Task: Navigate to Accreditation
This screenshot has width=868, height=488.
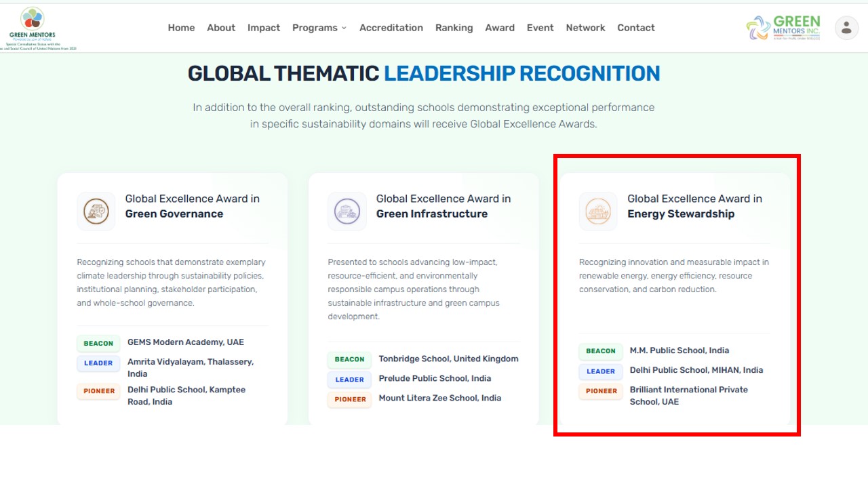Action: 391,28
